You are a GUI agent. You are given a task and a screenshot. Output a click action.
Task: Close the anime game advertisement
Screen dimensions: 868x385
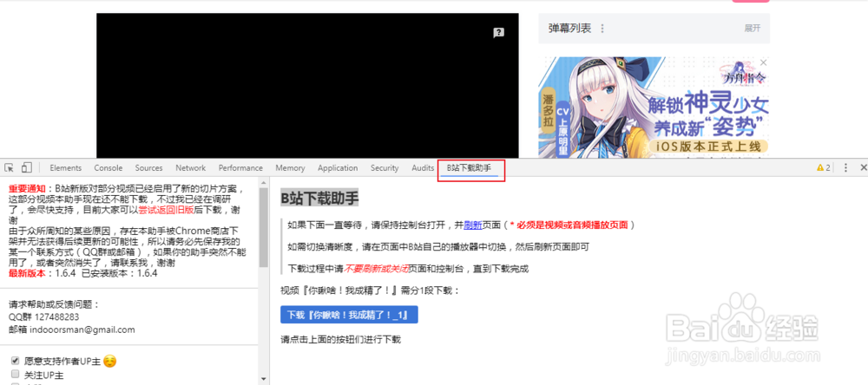763,62
